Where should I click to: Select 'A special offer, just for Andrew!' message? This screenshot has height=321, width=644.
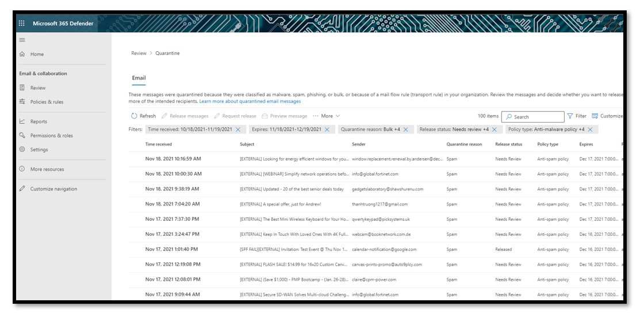coord(375,204)
